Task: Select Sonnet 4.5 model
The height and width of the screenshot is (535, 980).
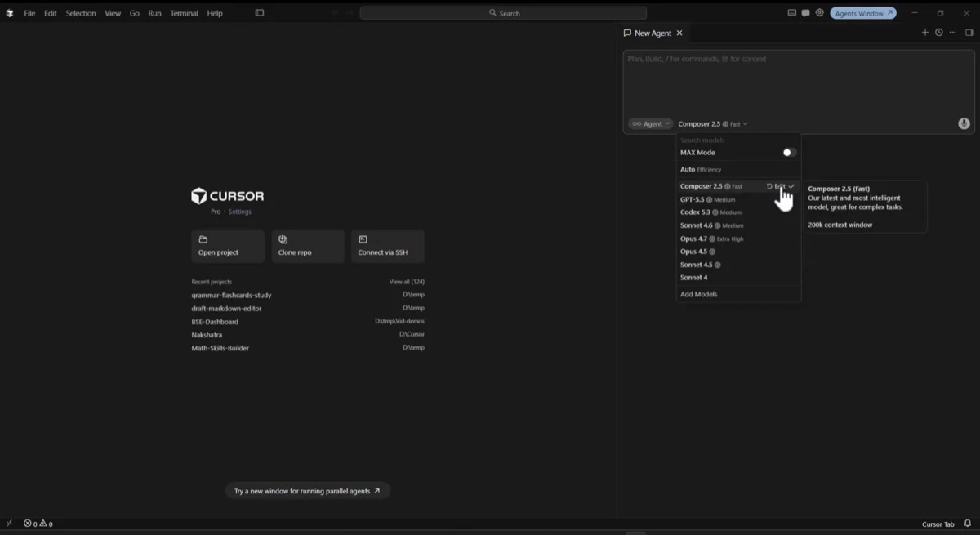Action: pos(738,265)
